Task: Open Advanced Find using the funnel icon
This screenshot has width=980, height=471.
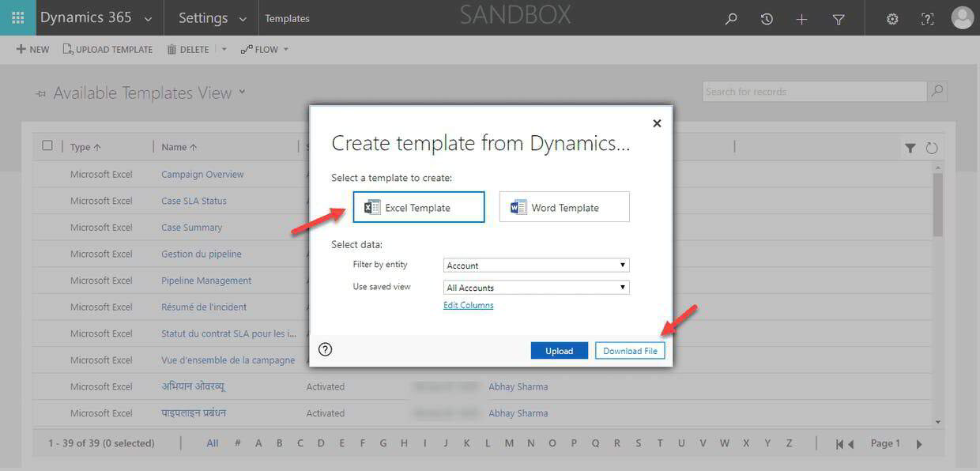Action: [x=838, y=18]
